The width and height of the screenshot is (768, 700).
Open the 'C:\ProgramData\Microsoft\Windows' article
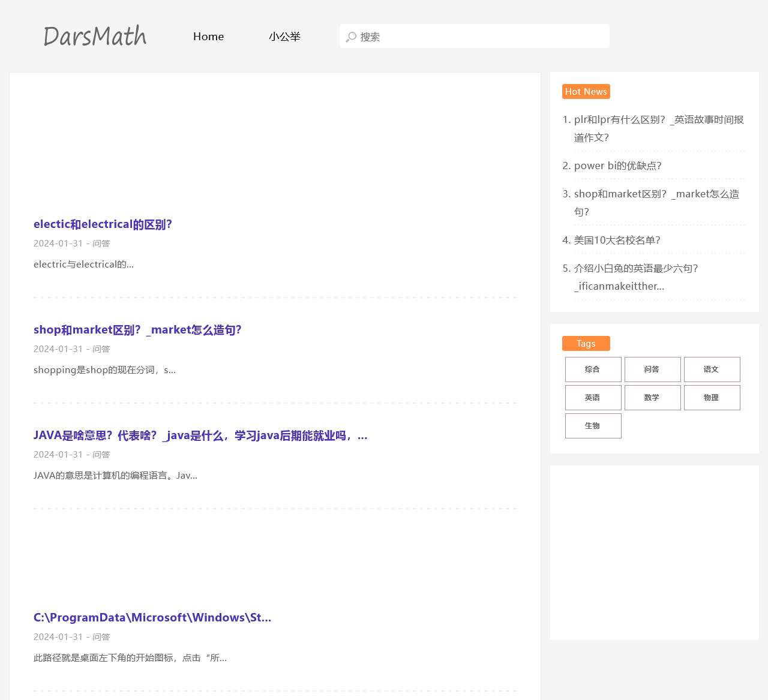click(x=152, y=618)
